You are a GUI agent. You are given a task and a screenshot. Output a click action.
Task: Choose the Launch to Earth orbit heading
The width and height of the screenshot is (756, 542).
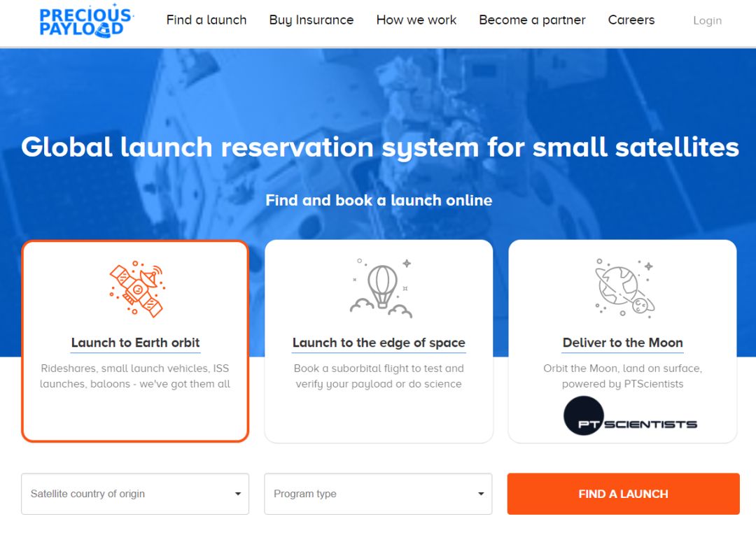tap(136, 343)
